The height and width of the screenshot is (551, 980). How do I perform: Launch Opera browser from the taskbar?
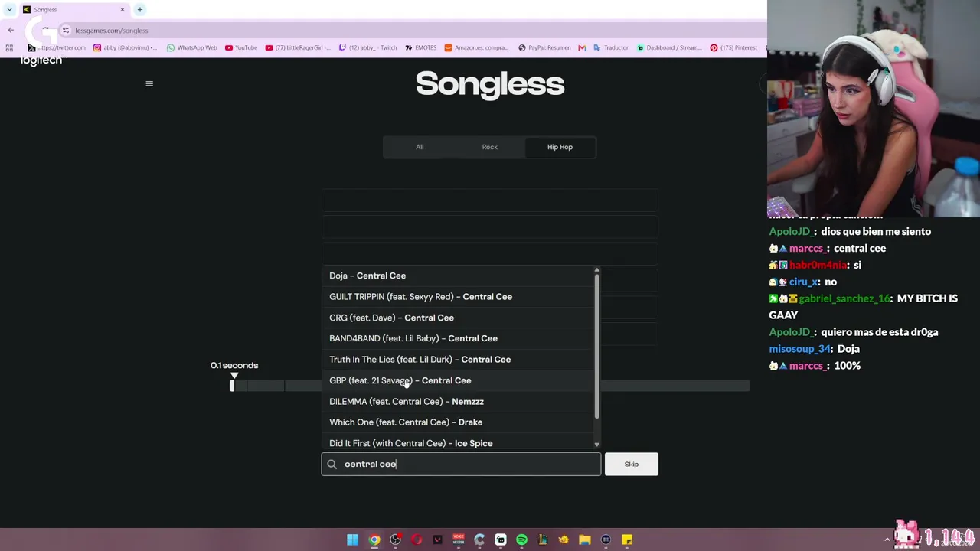click(x=416, y=540)
